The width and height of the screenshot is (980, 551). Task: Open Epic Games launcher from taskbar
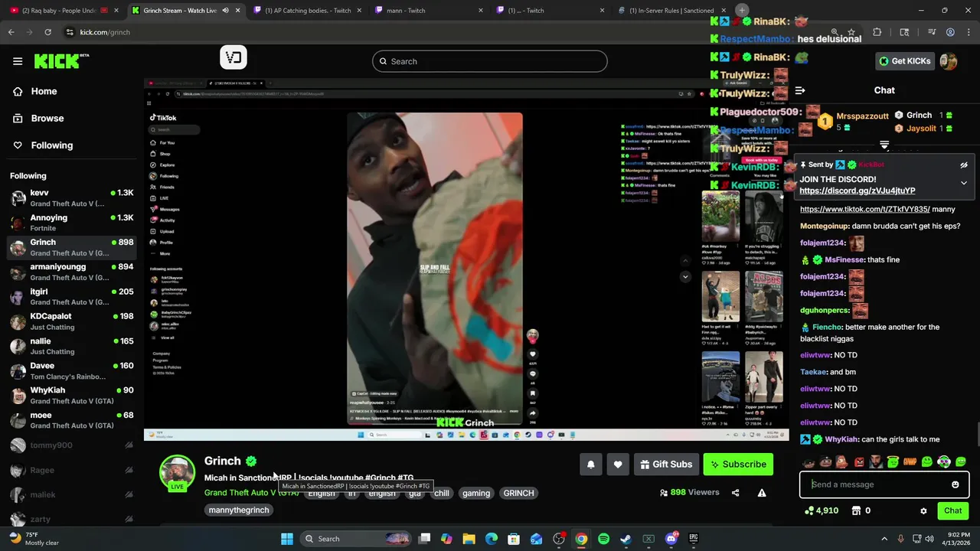pos(694,539)
